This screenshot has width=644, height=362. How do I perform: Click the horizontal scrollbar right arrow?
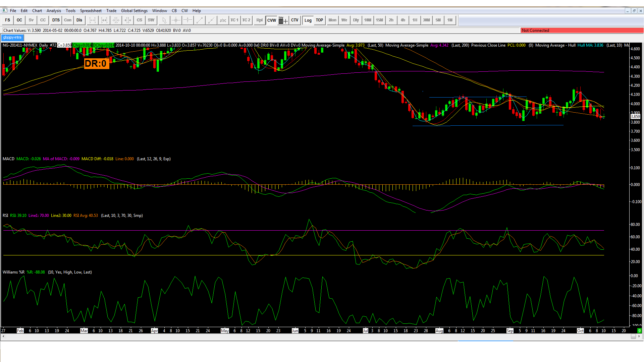pyautogui.click(x=639, y=336)
